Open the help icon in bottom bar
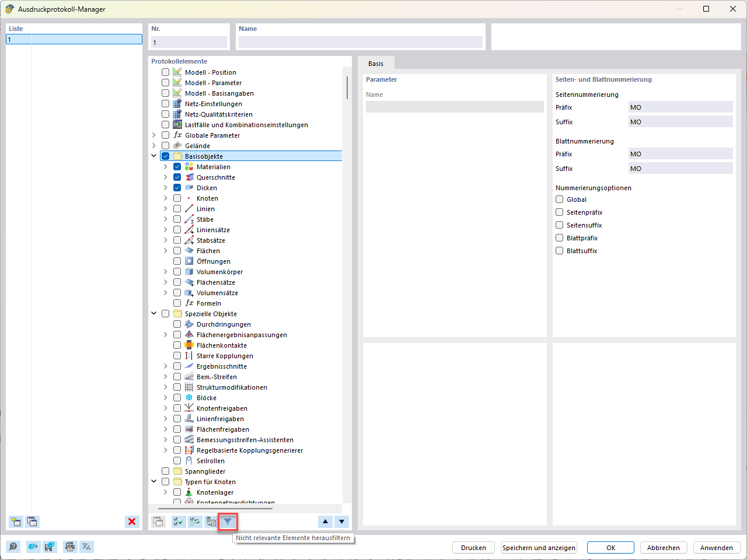 (x=13, y=547)
